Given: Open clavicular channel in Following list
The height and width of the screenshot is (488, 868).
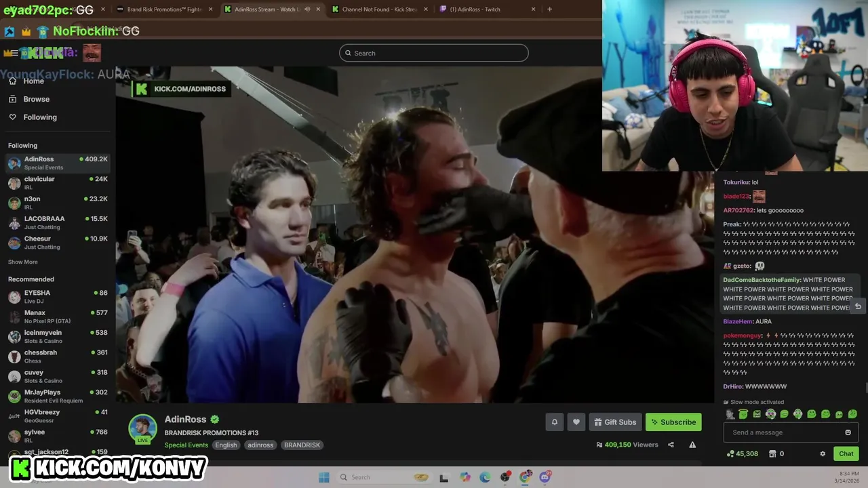Looking at the screenshot, I should (x=58, y=182).
